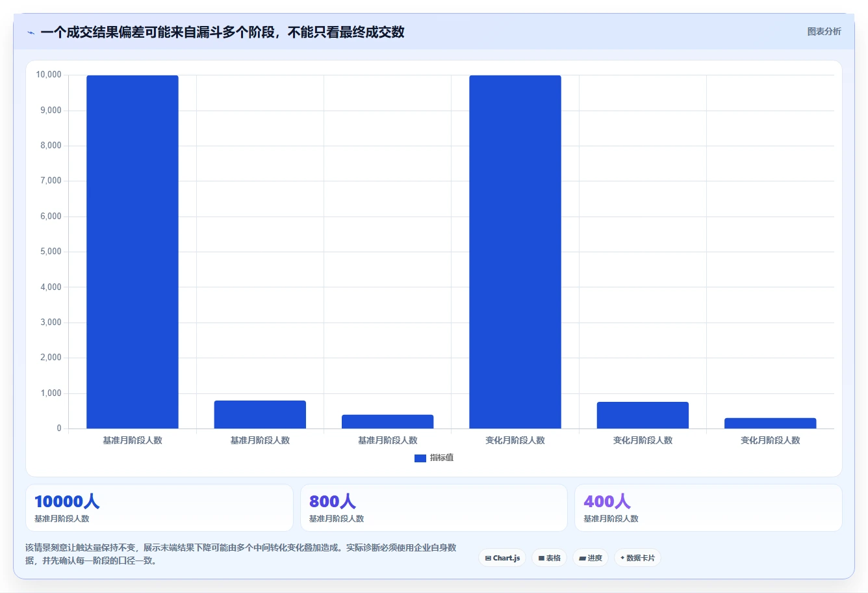
Task: Click the 1,000 y-axis label
Action: click(51, 393)
